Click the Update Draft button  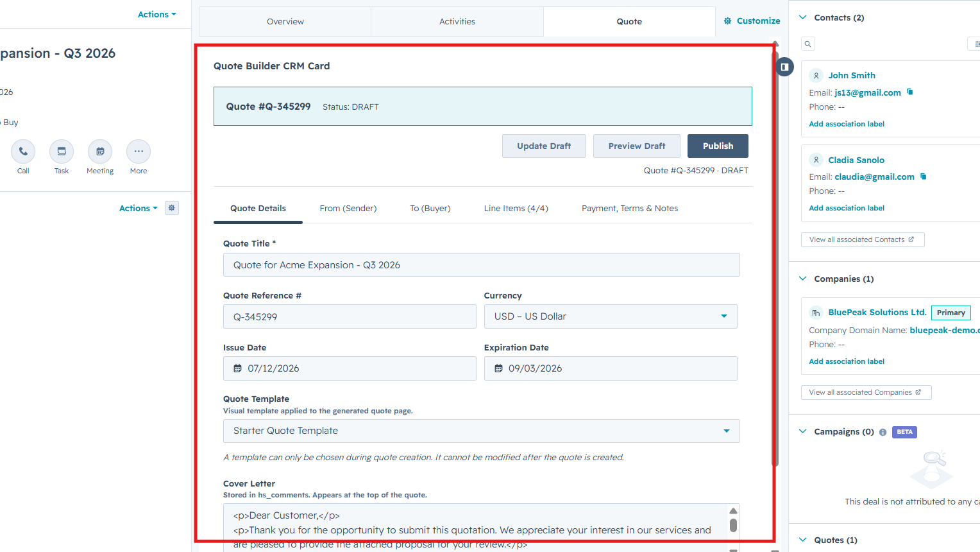point(544,146)
